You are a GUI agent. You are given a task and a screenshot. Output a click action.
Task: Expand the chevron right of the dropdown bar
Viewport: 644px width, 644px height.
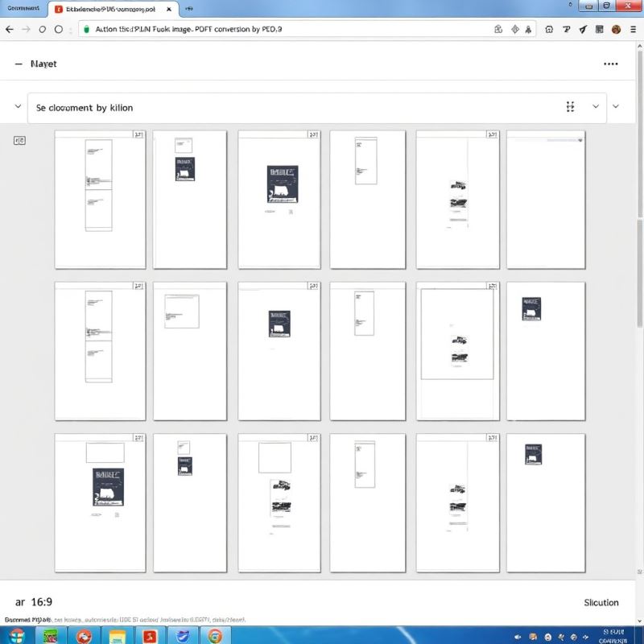616,106
